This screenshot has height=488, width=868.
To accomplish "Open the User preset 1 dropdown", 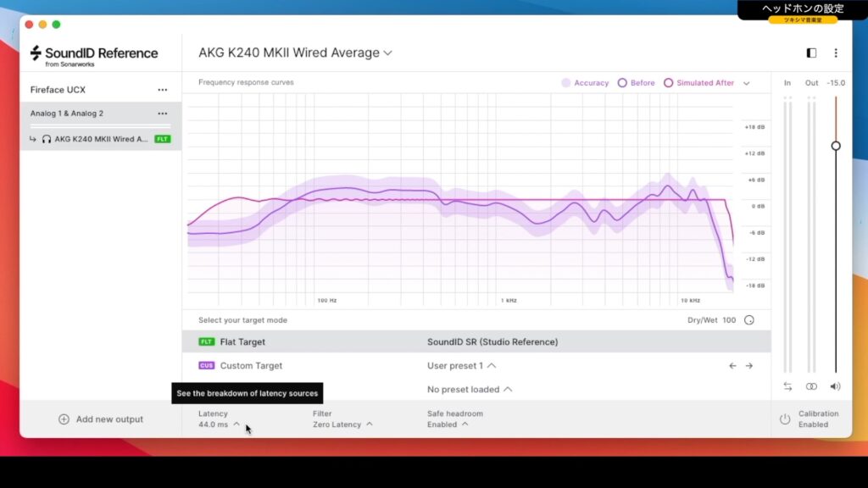I will coord(462,366).
